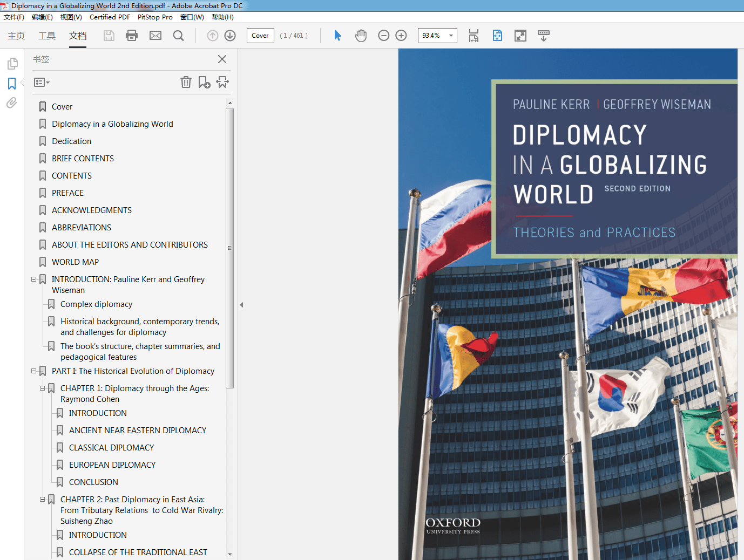Click the zoom out minus icon
The width and height of the screenshot is (744, 560).
[384, 36]
